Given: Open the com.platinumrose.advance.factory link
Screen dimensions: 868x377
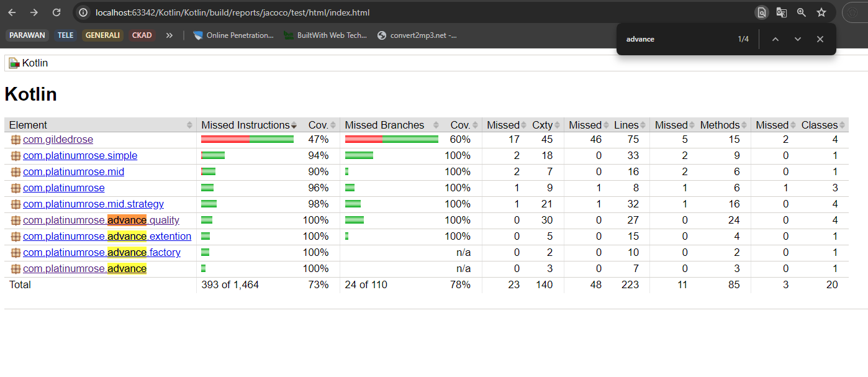Looking at the screenshot, I should [x=102, y=252].
